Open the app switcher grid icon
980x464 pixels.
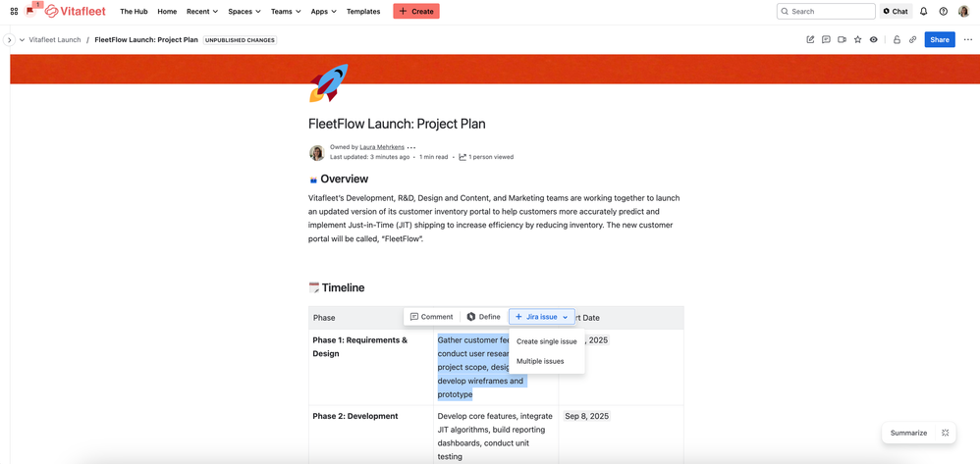[14, 11]
